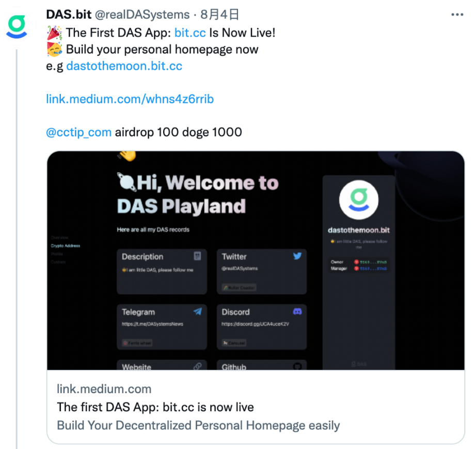Open the bit.cc link in the tweet
Viewport: 476px width, 449px height.
click(190, 33)
